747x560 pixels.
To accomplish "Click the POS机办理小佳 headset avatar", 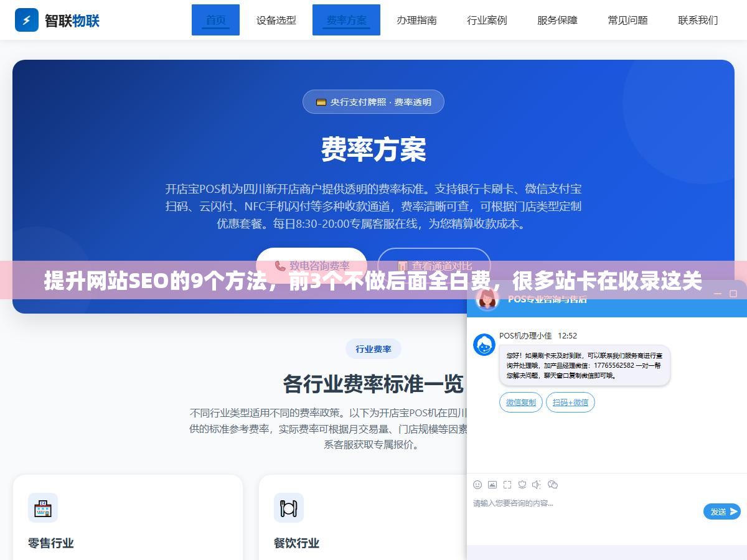I will point(484,345).
